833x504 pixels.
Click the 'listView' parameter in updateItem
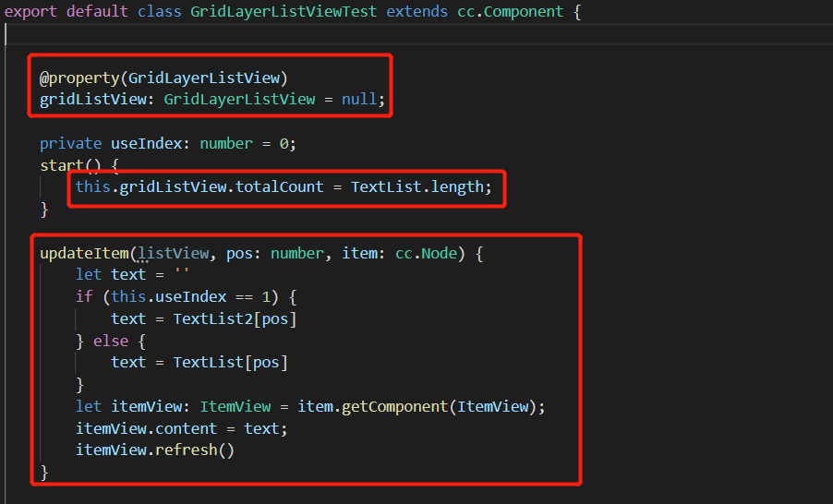[174, 253]
